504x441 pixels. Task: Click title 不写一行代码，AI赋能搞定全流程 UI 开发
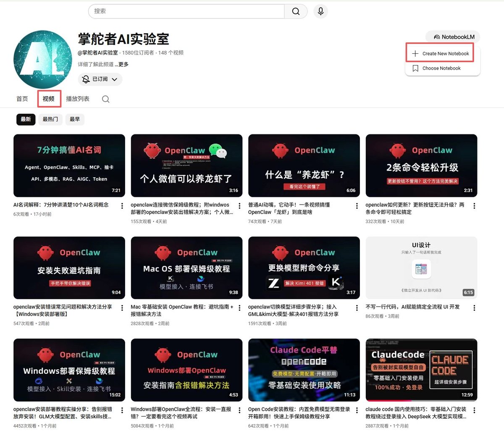pos(412,307)
